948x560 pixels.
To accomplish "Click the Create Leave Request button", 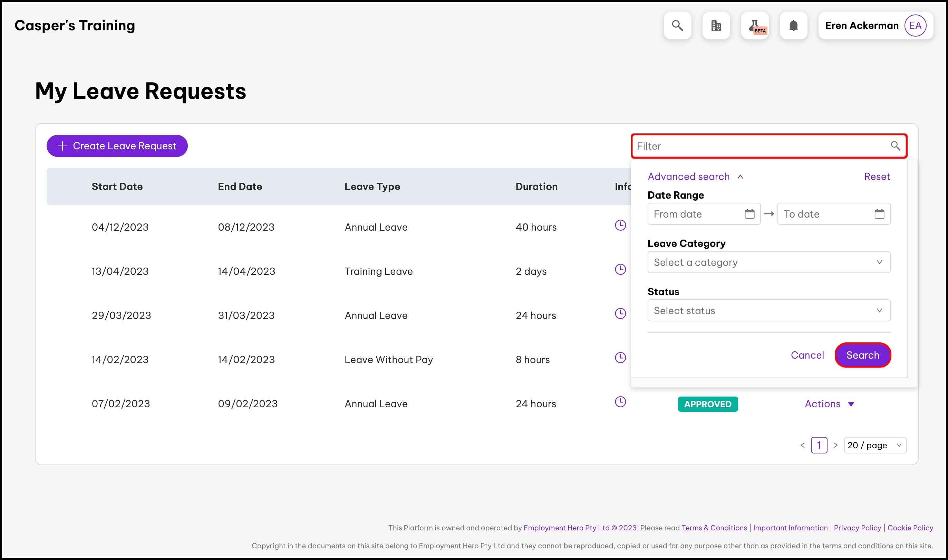I will [x=117, y=146].
